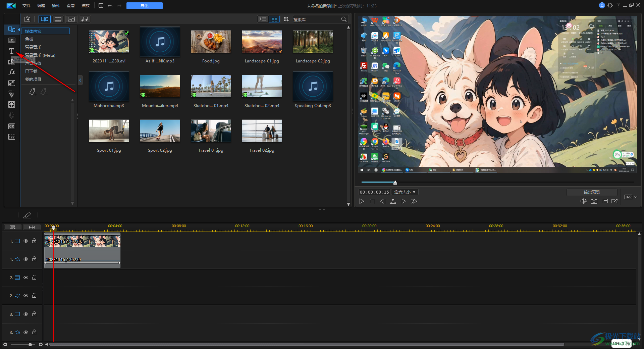Click the search library input field

(x=316, y=19)
